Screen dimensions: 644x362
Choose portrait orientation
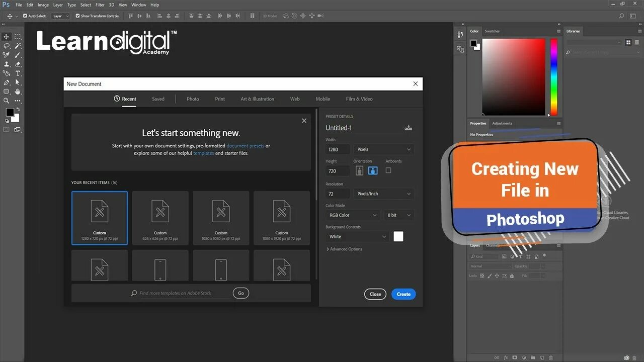coord(359,170)
